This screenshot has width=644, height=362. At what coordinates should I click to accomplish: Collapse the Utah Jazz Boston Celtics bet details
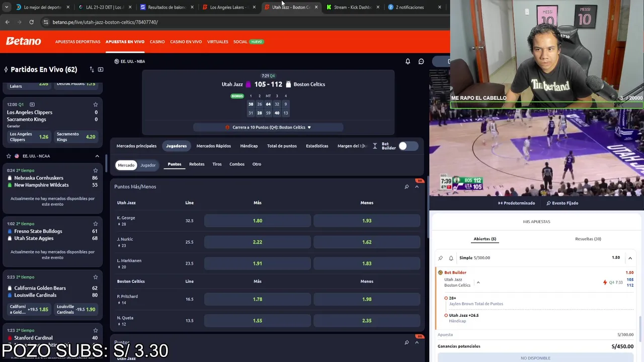click(x=478, y=283)
